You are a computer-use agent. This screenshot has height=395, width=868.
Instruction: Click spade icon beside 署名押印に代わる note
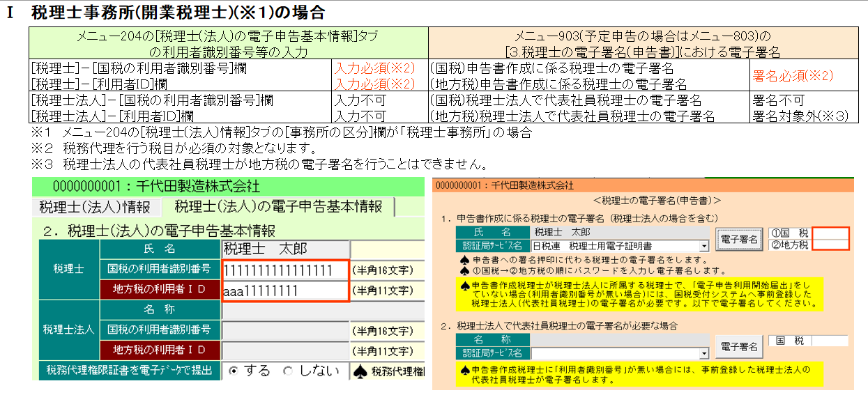(464, 258)
